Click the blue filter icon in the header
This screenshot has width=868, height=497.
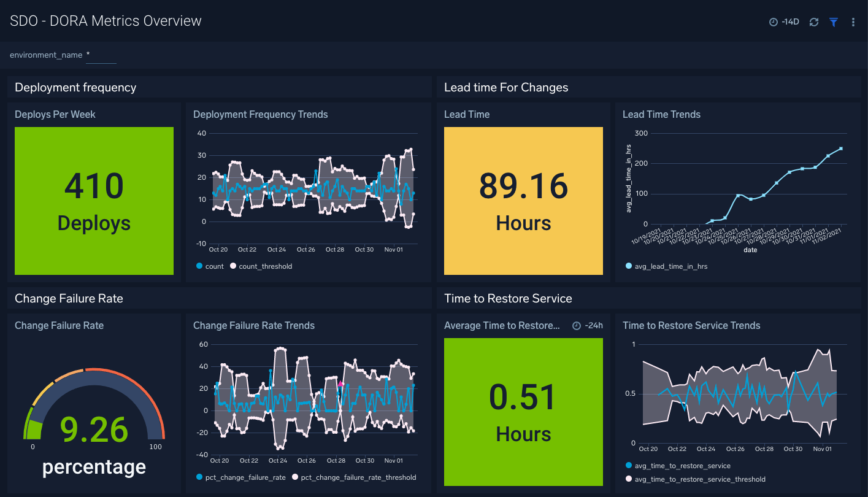click(x=833, y=21)
